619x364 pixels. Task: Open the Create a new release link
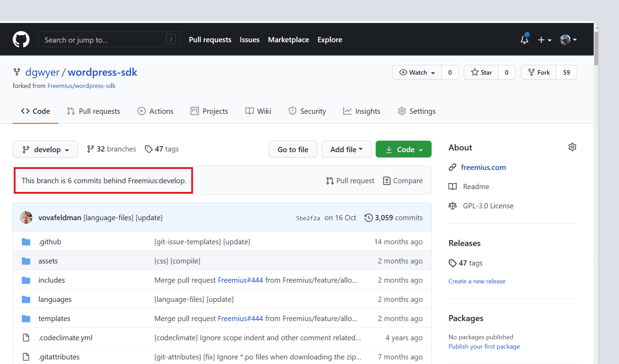(477, 281)
